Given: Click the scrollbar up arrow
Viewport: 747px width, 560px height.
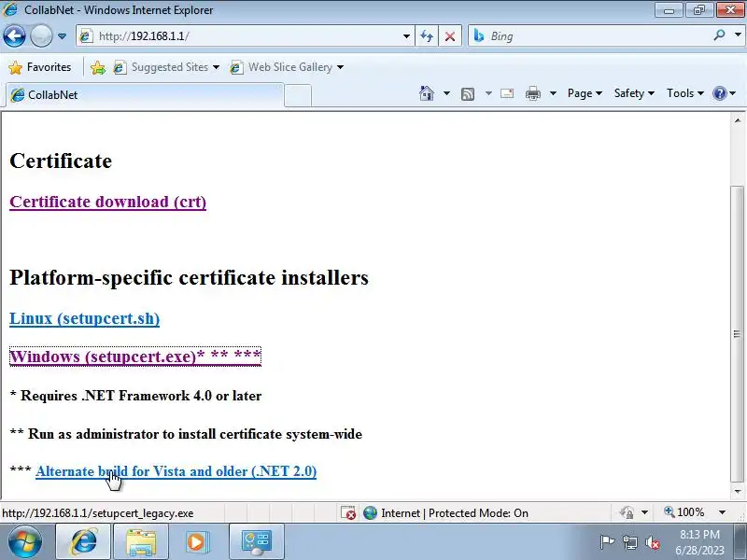Looking at the screenshot, I should tap(738, 120).
